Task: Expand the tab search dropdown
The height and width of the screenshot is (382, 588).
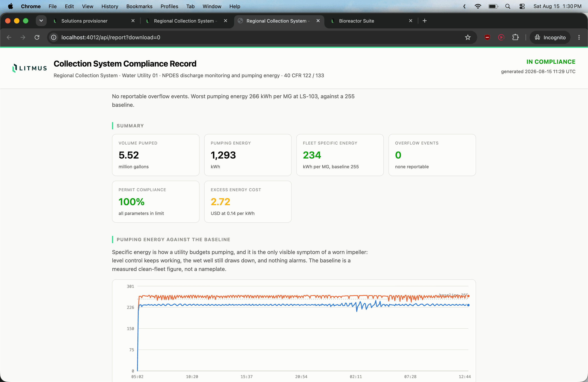Action: click(41, 21)
